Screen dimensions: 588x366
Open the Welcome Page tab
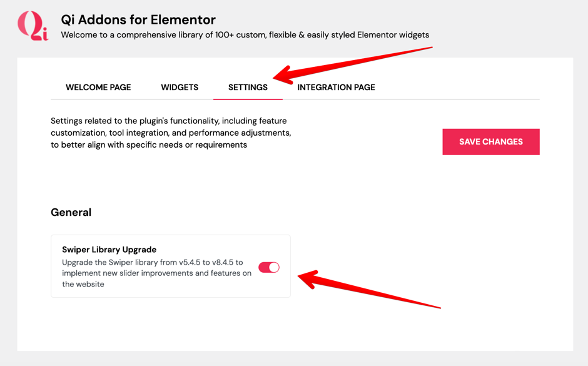click(x=98, y=88)
